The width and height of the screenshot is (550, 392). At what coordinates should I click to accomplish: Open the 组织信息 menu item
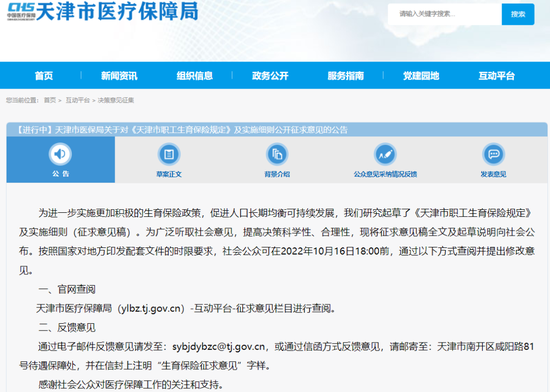(x=195, y=76)
